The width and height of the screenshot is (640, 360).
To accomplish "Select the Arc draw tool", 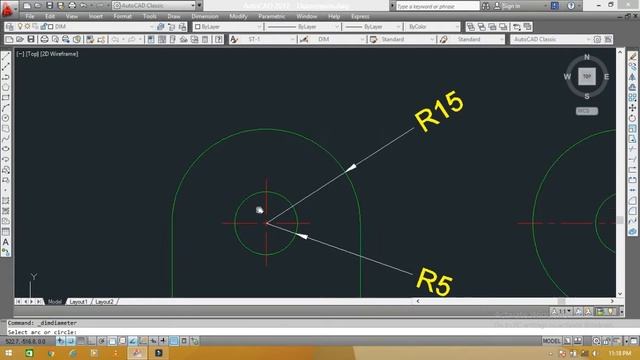I will pos(6,108).
